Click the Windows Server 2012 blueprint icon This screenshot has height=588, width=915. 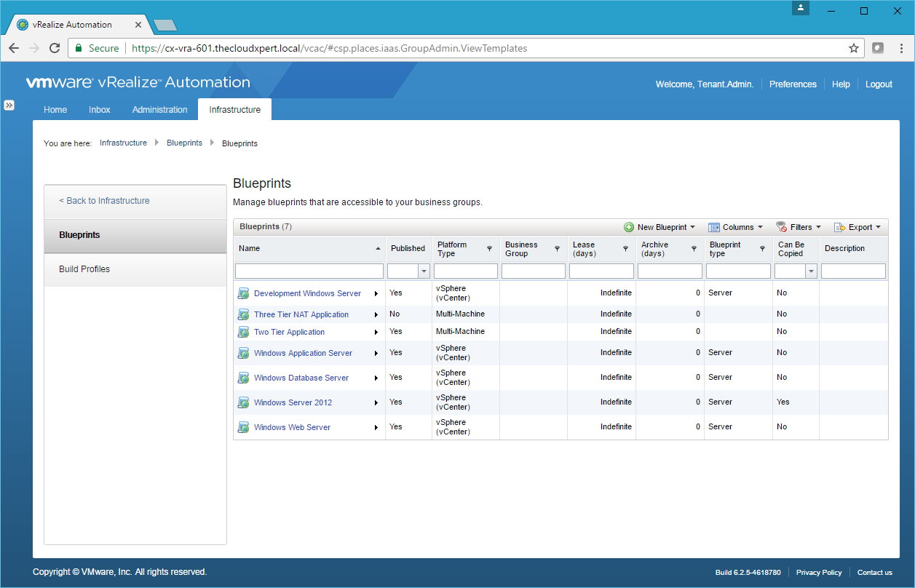point(243,402)
